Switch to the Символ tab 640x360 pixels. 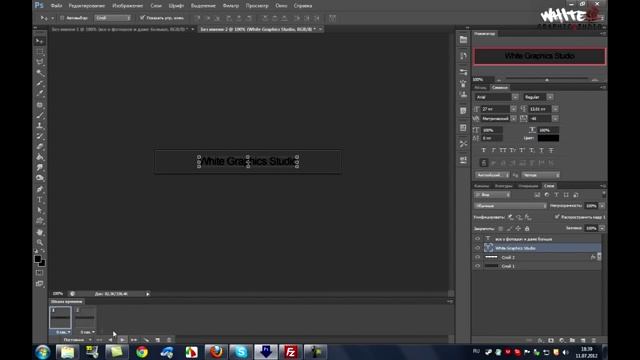coord(500,87)
